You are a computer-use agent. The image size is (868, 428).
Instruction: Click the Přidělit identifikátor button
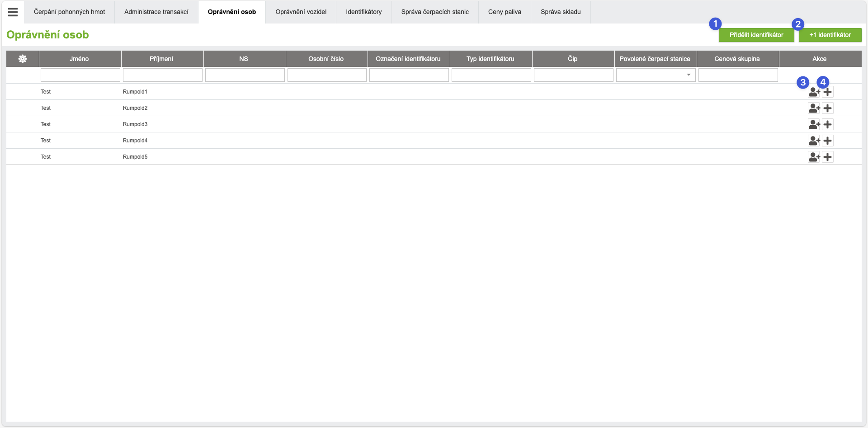756,35
